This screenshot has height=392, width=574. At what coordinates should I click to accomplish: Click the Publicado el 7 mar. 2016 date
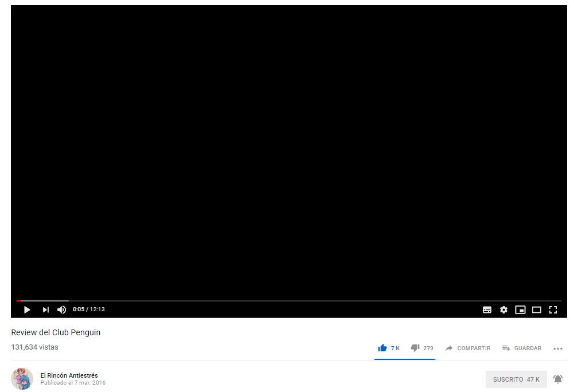[x=73, y=382]
